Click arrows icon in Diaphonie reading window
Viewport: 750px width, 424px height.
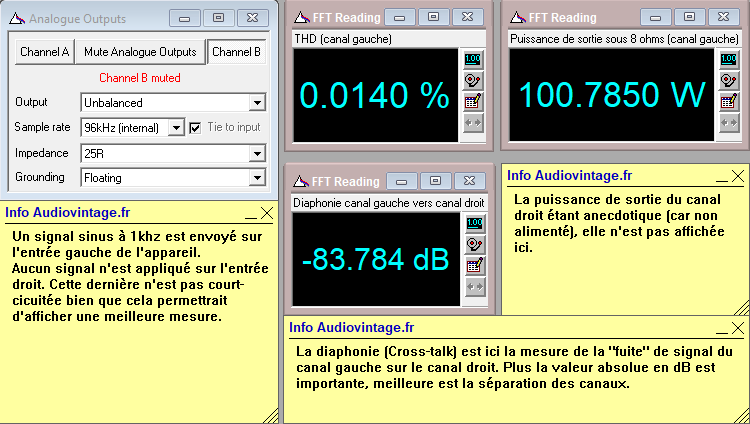474,287
